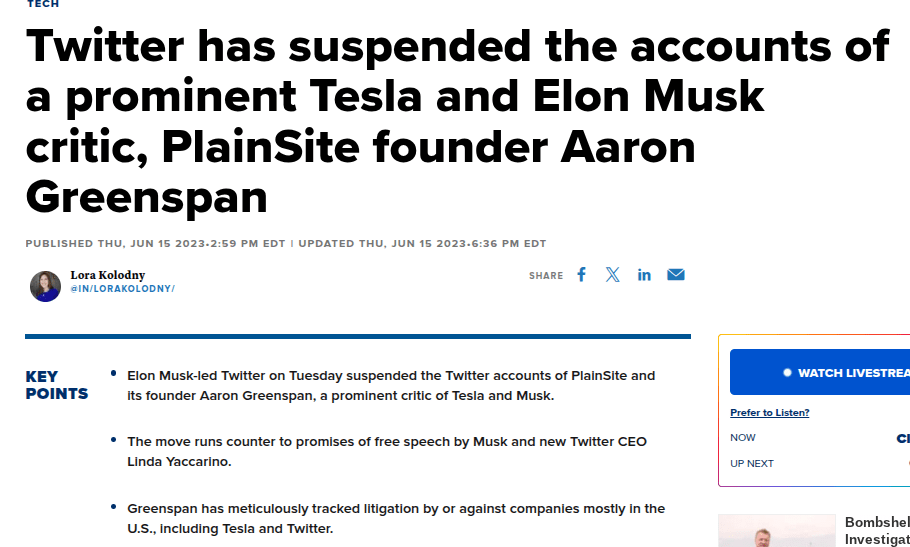Click the live dot in Watch Livestream
The image size is (910, 547).
787,373
